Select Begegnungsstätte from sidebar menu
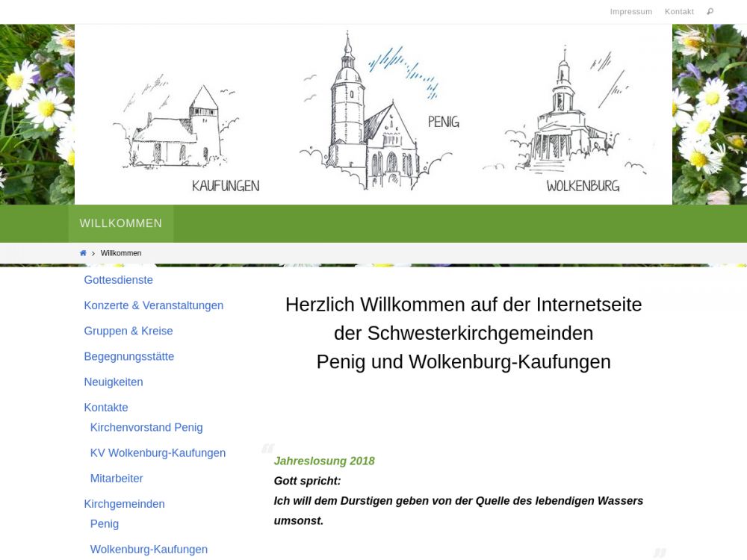This screenshot has width=747, height=560. (128, 356)
